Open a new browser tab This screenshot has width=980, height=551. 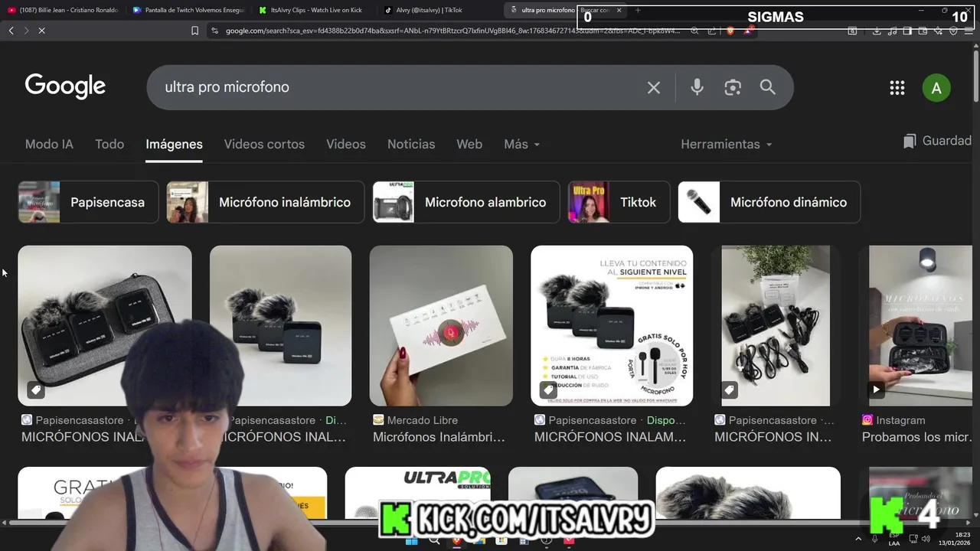637,10
